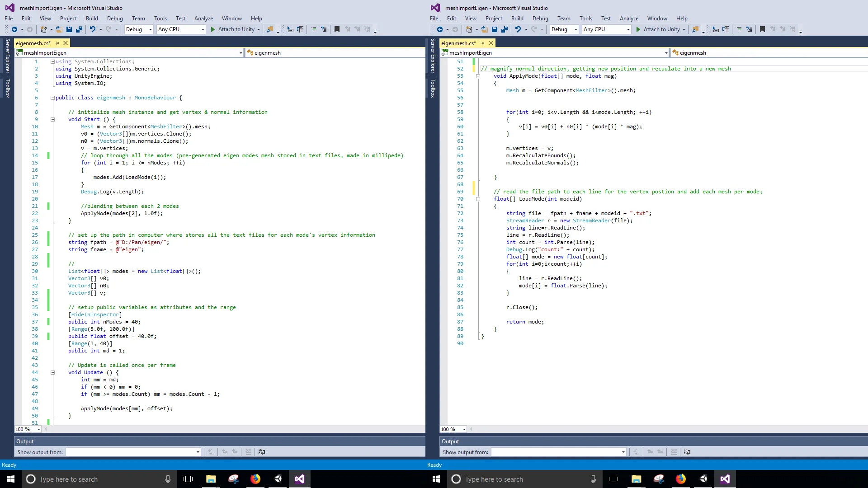This screenshot has height=488, width=868.
Task: Expand left 'Show output from' combo box
Action: tap(198, 452)
